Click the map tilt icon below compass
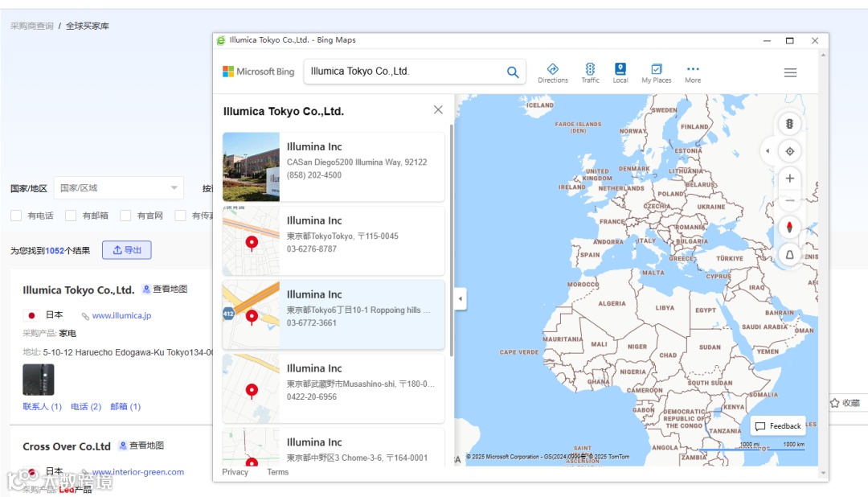The image size is (868, 497). coord(789,254)
